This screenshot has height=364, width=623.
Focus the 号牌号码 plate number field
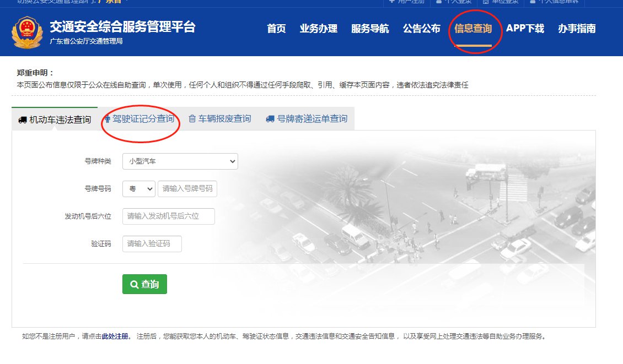pos(187,189)
